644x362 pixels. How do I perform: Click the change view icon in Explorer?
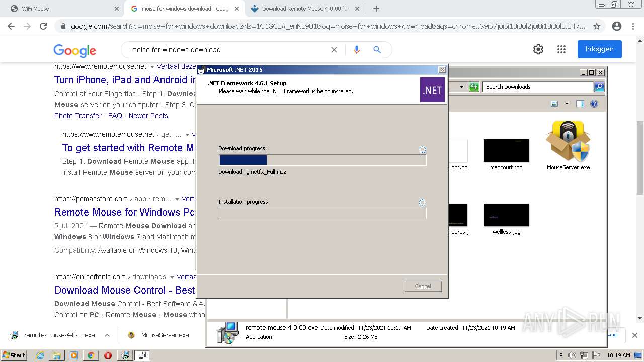tap(554, 104)
